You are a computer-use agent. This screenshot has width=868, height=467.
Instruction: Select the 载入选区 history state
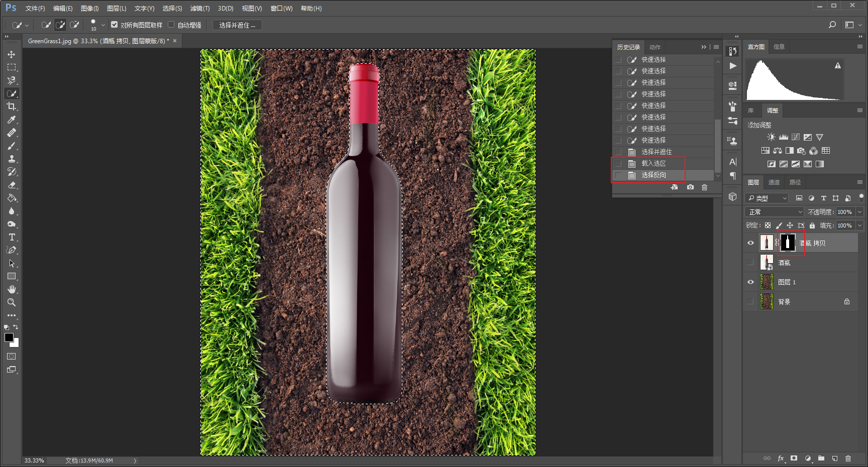[x=663, y=163]
